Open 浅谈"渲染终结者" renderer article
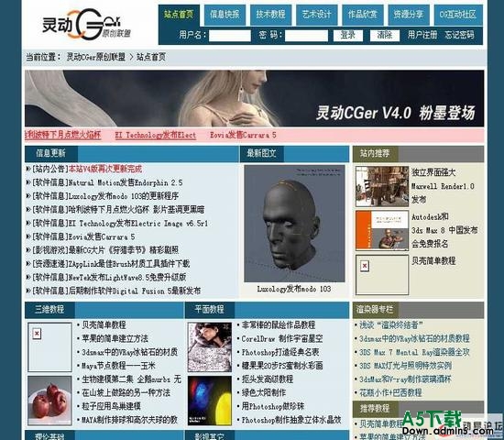Image resolution: width=504 pixels, height=440 pixels. [x=390, y=325]
